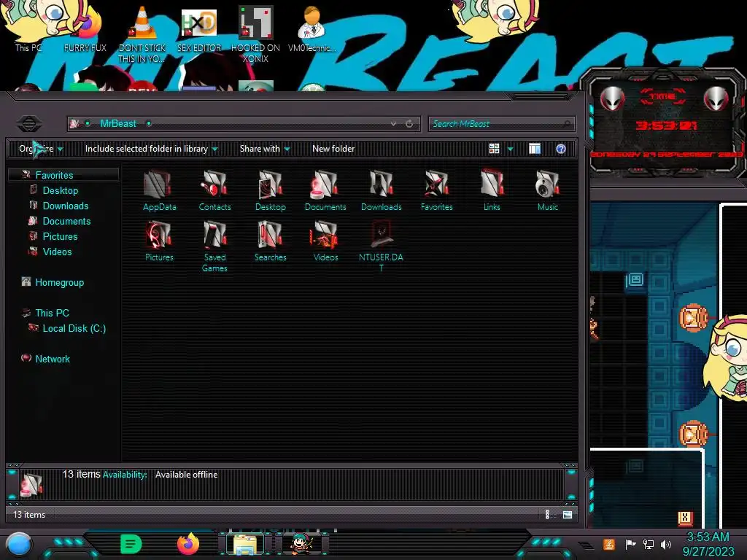
Task: Expand Include selected folder in library menu
Action: click(151, 149)
